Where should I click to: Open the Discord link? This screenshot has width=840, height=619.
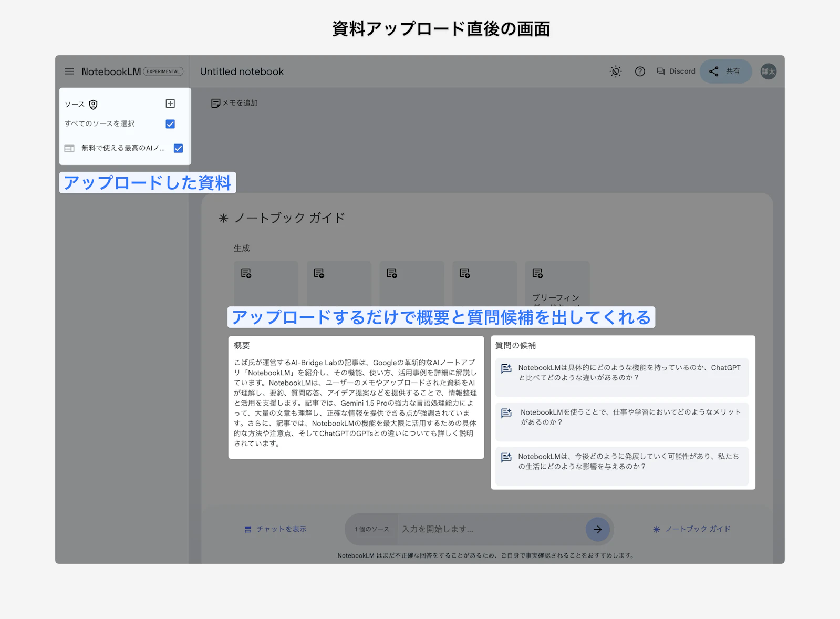676,71
